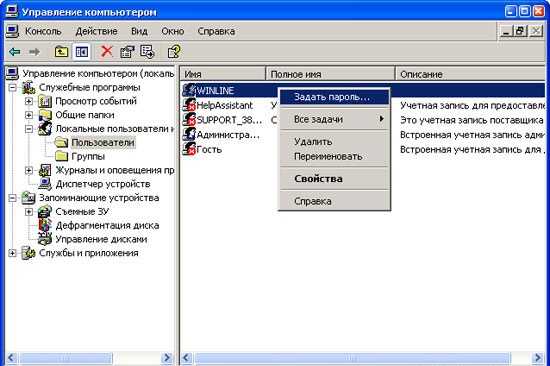Click the Администратор user icon
The height and width of the screenshot is (366, 550).
(189, 134)
